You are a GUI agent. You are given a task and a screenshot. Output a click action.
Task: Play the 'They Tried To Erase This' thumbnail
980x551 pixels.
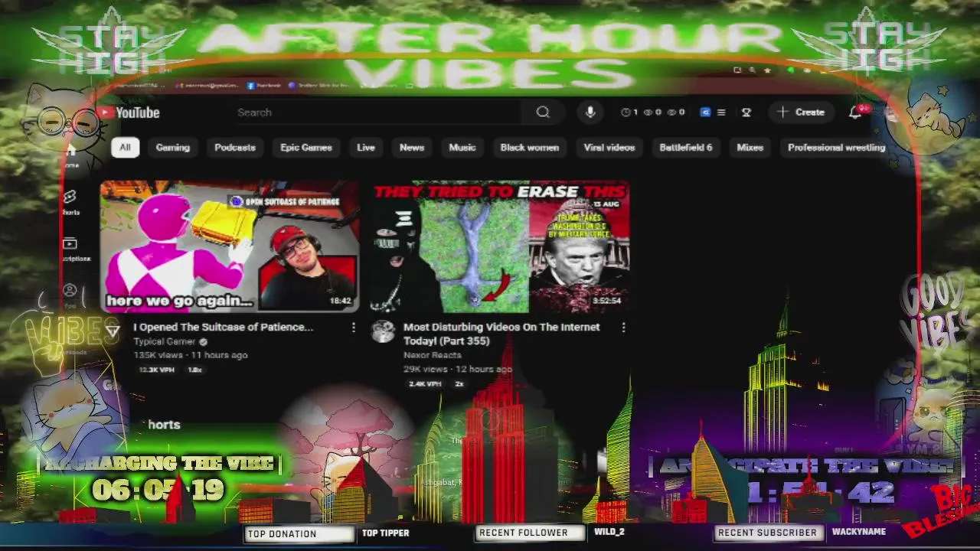pyautogui.click(x=500, y=247)
